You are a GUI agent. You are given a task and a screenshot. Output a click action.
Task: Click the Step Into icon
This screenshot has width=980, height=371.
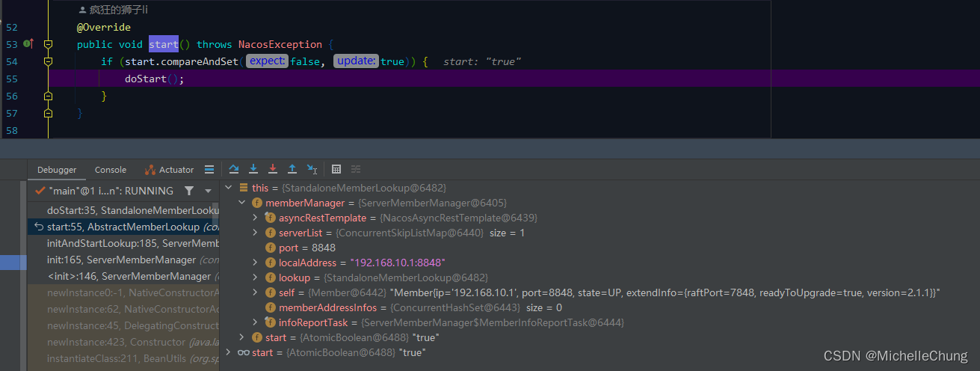[x=253, y=170]
